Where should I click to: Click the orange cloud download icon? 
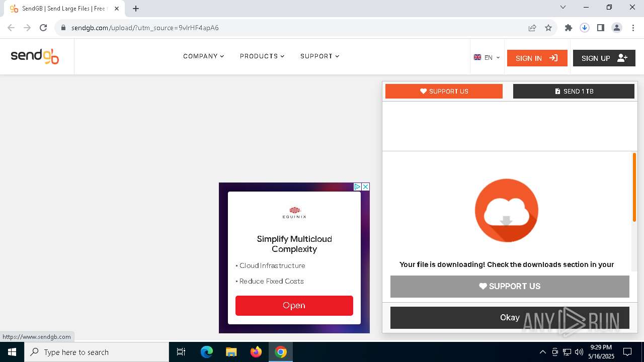[507, 210]
